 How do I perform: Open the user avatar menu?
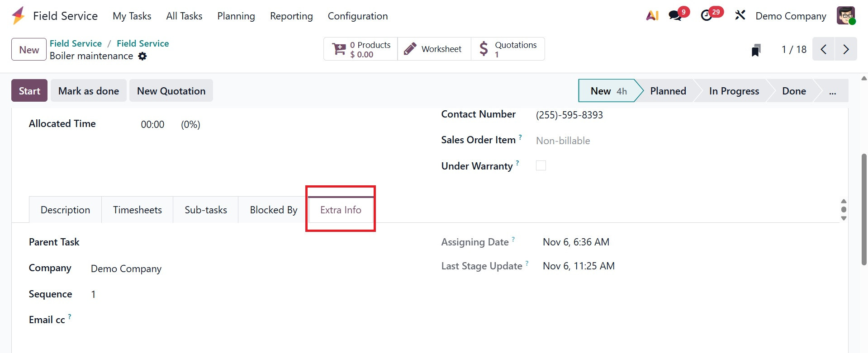[x=845, y=16]
